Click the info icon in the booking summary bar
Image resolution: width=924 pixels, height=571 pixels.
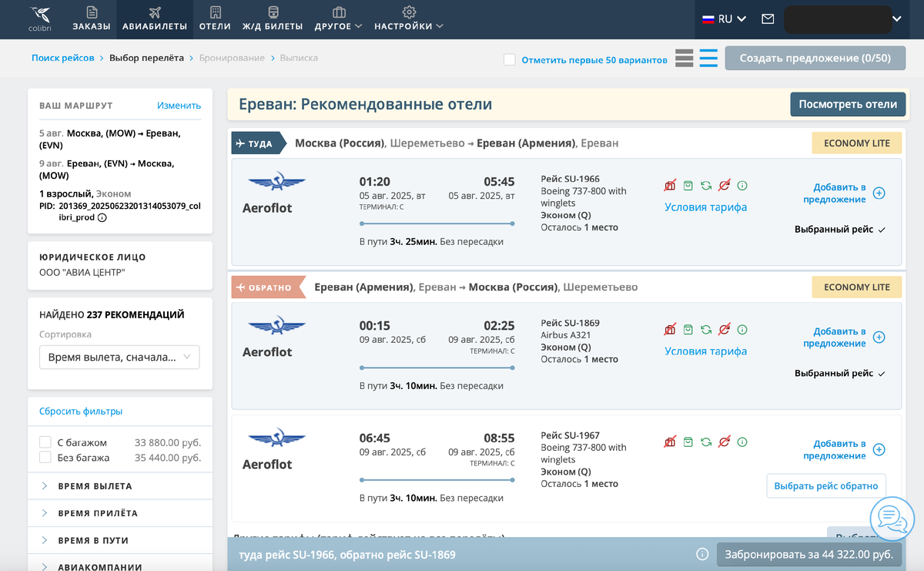[701, 554]
